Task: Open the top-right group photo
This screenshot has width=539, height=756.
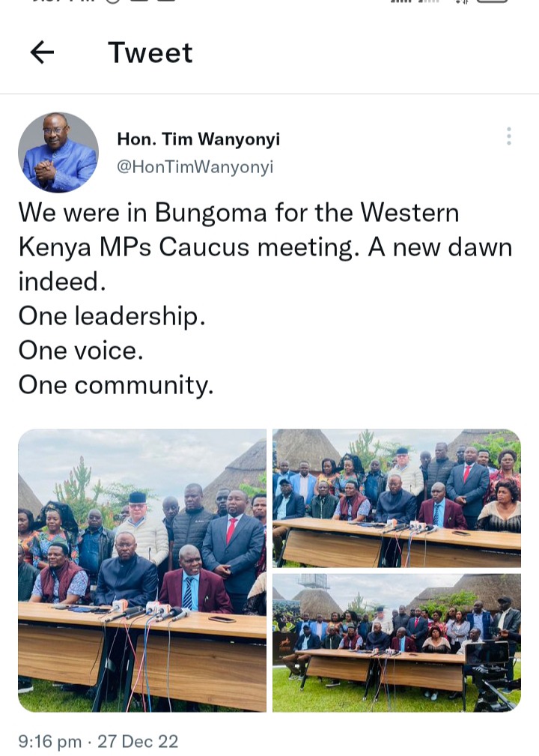Action: click(x=397, y=498)
